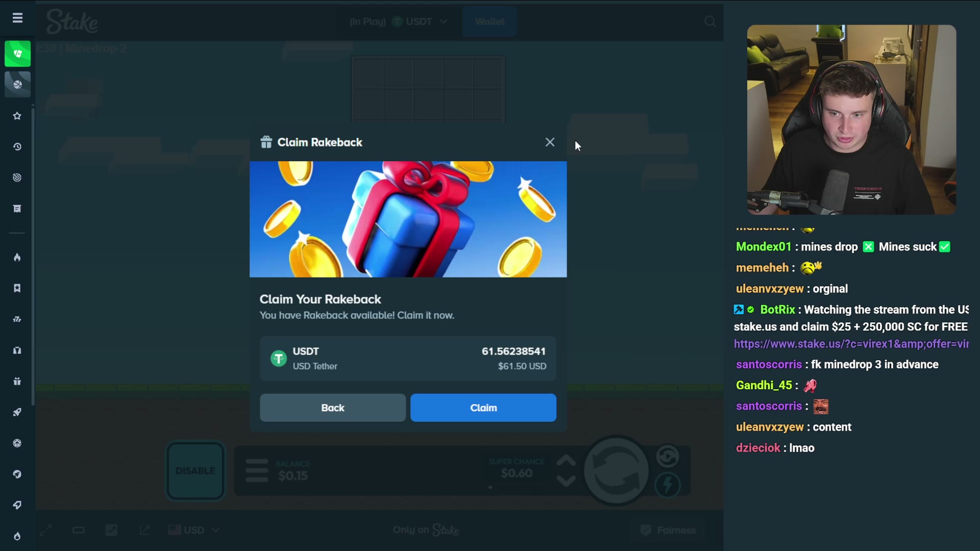Select the USDT rakeback amount row
The width and height of the screenshot is (980, 551).
coord(408,359)
